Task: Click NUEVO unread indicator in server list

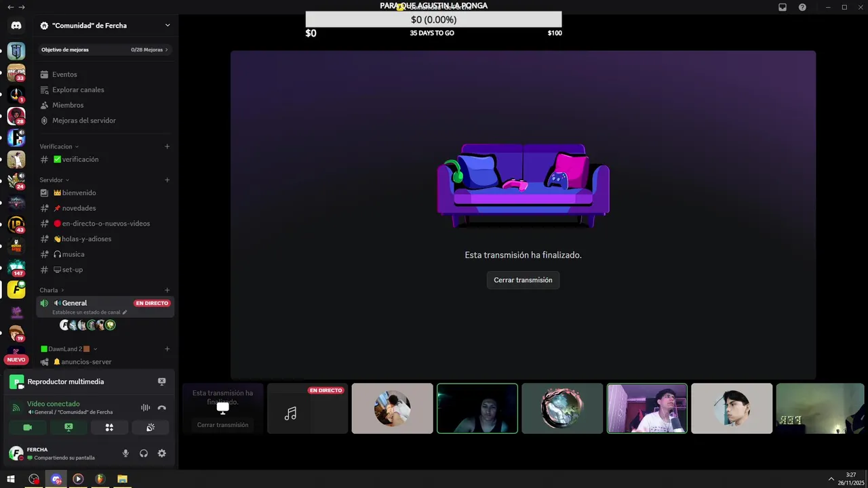Action: coord(16,360)
